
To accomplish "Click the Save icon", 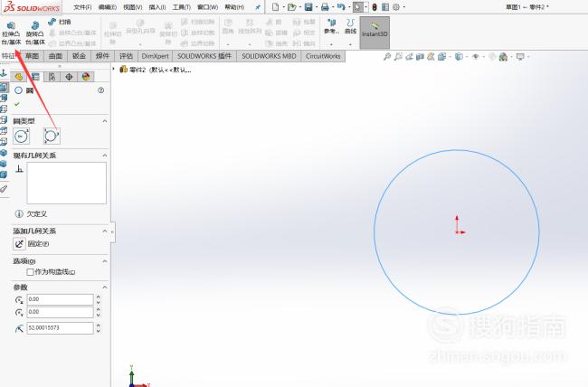I will (x=308, y=6).
